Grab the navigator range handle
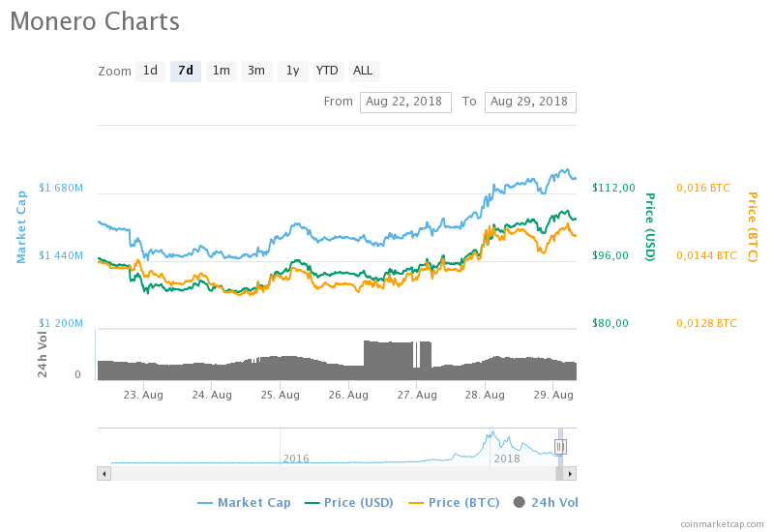 [x=560, y=447]
